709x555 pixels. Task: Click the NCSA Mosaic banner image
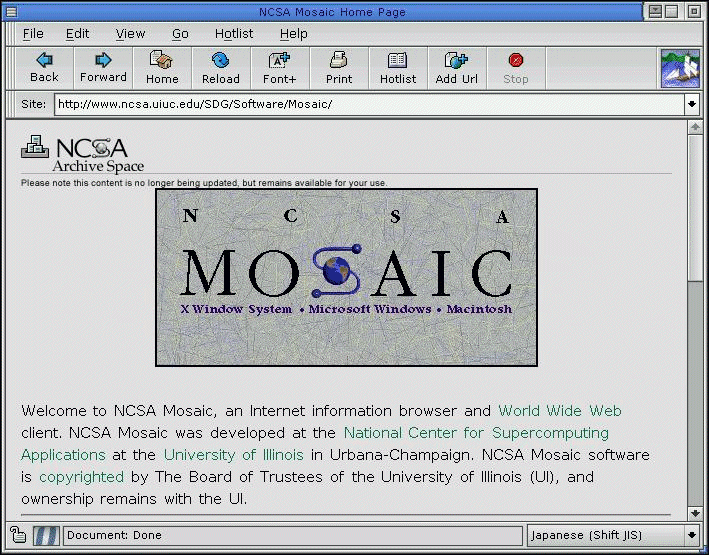tap(346, 277)
